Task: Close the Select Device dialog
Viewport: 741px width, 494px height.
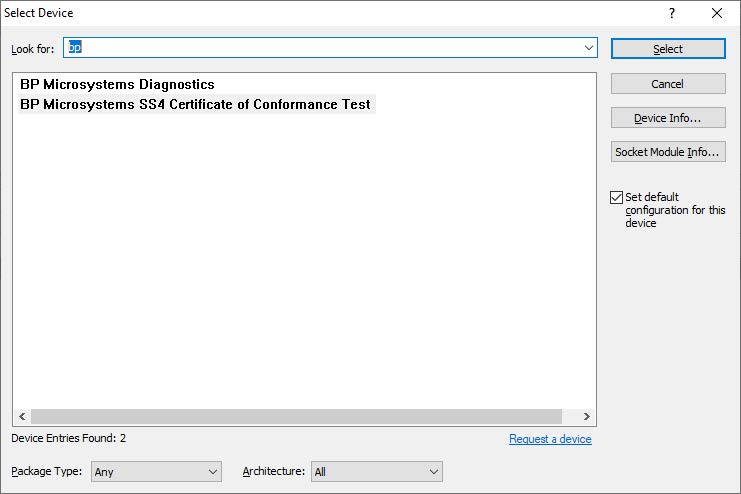Action: [x=717, y=13]
